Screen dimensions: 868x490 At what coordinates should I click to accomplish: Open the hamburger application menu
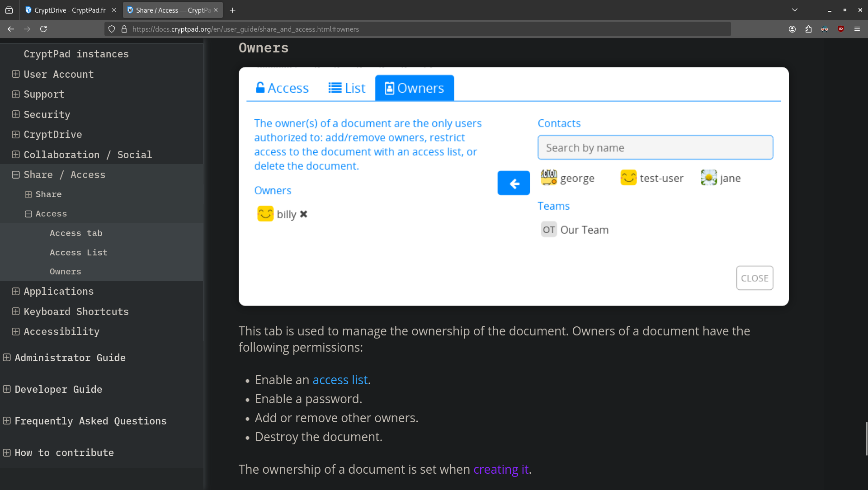tap(857, 29)
